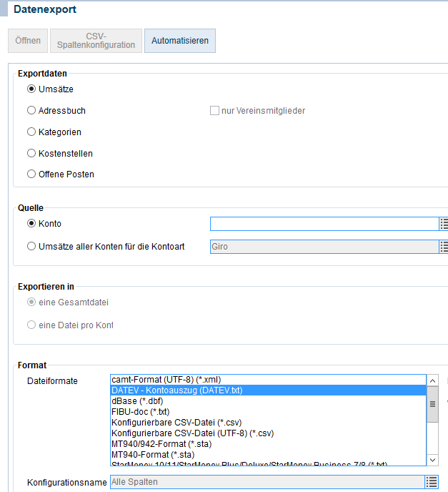The width and height of the screenshot is (448, 492).
Task: Select MT940-Format (*.sta) in list
Action: (153, 454)
